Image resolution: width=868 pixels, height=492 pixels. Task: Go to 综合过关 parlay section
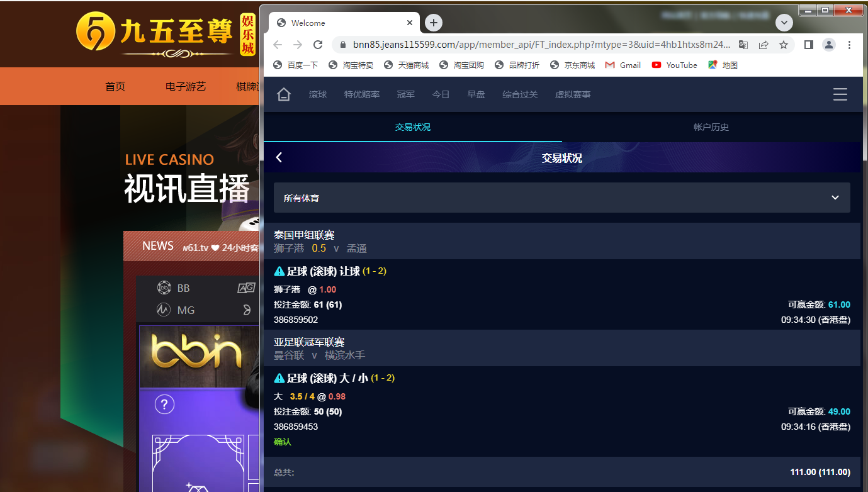tap(520, 94)
